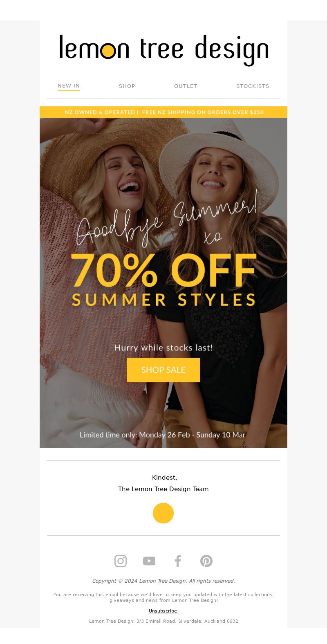This screenshot has width=327, height=644.
Task: Click the 70% OFF headline text
Action: coord(163,270)
